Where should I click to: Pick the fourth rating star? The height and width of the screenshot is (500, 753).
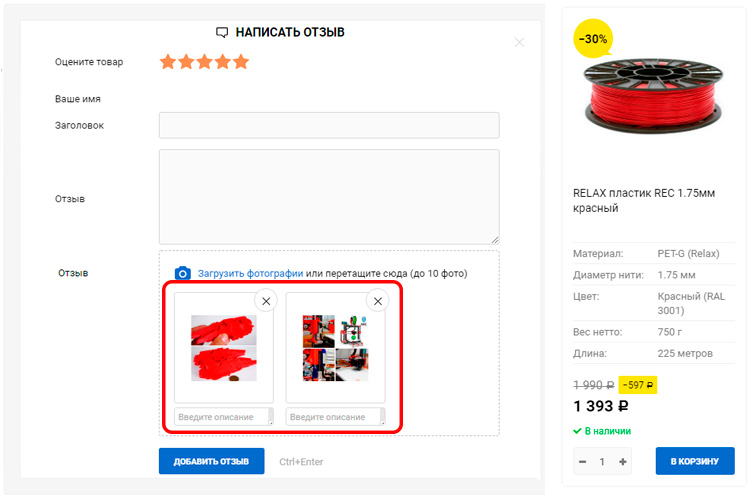point(223,62)
